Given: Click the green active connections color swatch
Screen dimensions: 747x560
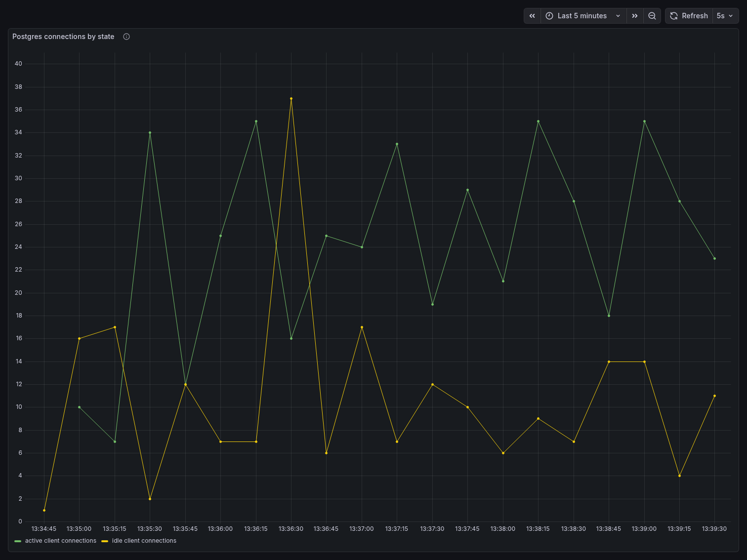Looking at the screenshot, I should pyautogui.click(x=18, y=541).
